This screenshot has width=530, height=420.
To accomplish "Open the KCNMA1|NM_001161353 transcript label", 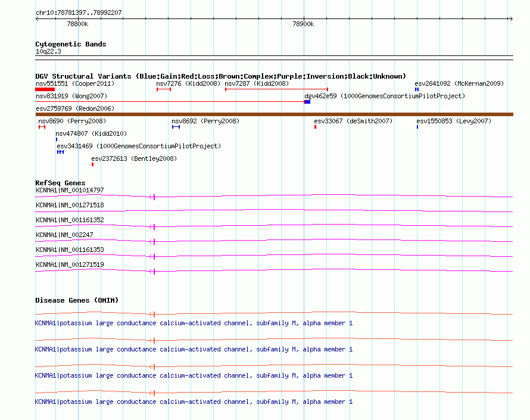I will pyautogui.click(x=70, y=250).
